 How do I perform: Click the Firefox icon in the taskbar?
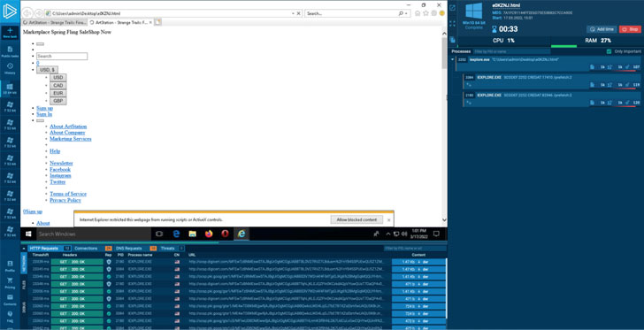[x=209, y=234]
